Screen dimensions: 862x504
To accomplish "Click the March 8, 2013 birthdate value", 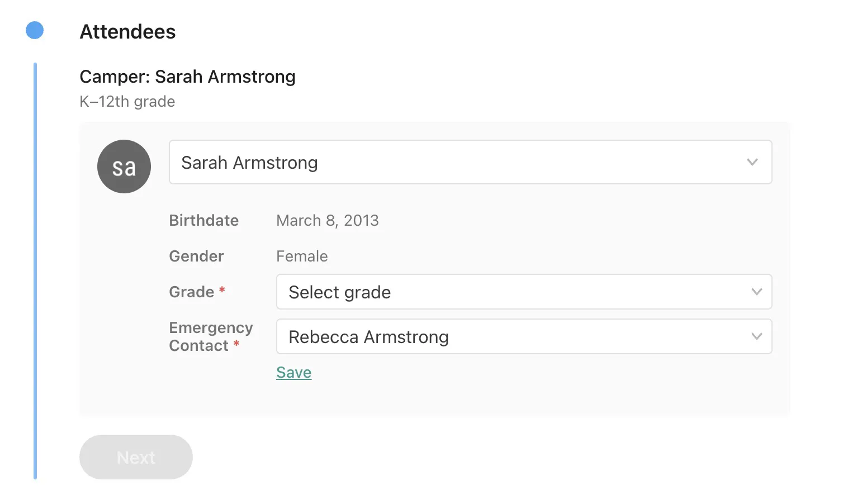I will coord(327,221).
